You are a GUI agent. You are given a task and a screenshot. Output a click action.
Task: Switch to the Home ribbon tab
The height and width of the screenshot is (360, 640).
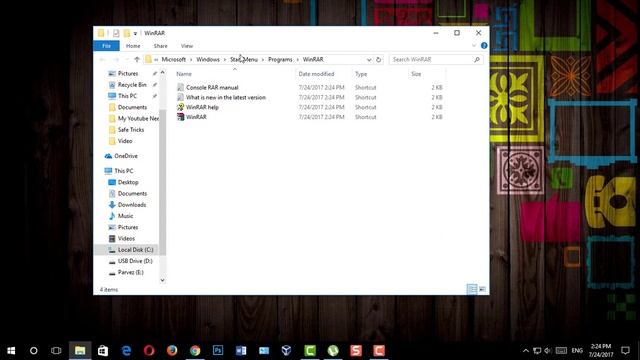pyautogui.click(x=133, y=46)
